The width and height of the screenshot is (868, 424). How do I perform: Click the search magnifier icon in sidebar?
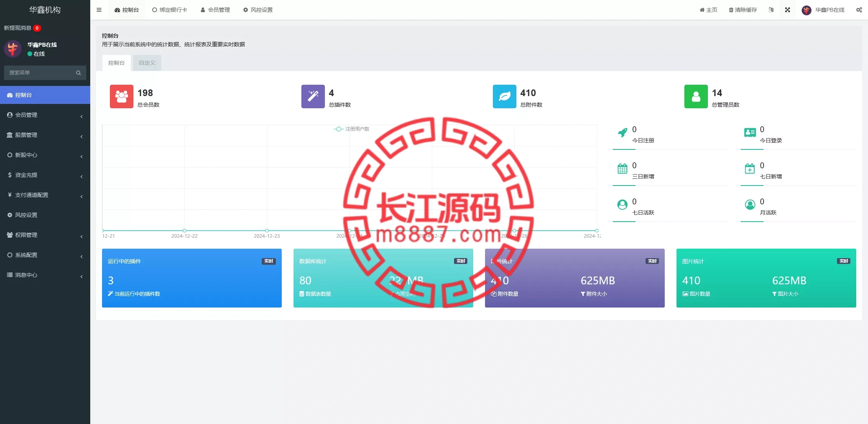click(x=78, y=73)
